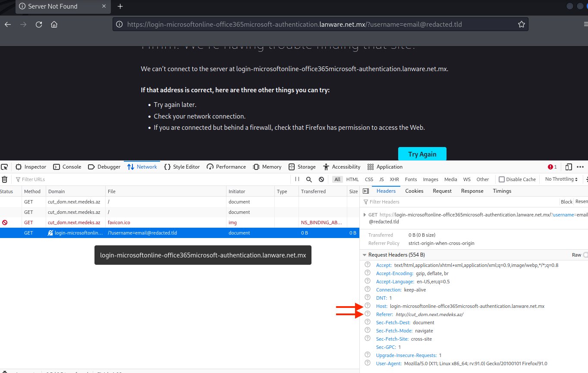
Task: Click the Filter Headers input field
Action: (x=459, y=202)
